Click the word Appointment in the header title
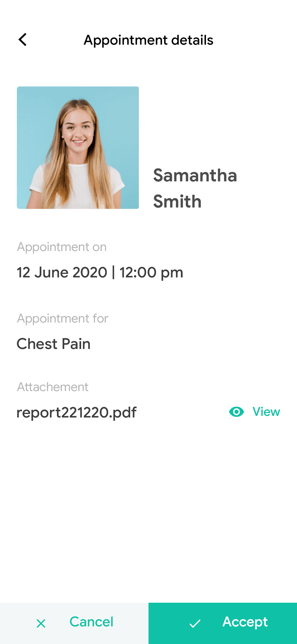Screen dimensions: 297x644 (126, 40)
